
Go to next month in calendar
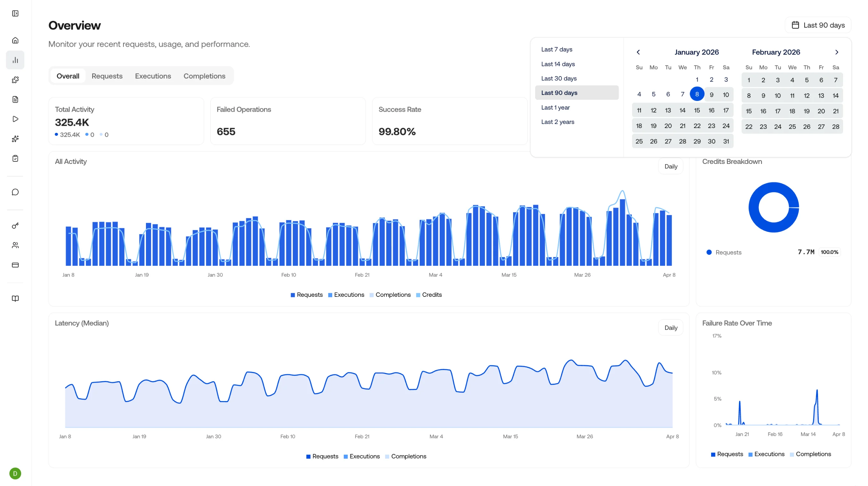(x=837, y=52)
